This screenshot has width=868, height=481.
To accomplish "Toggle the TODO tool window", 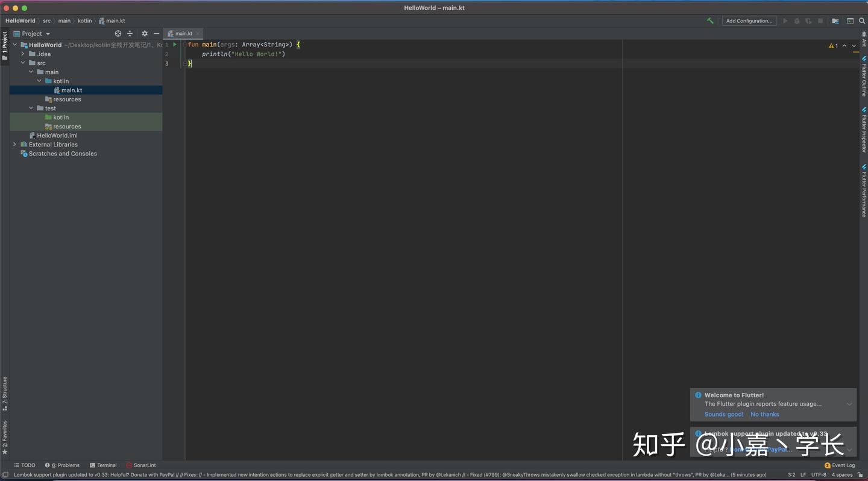I will tap(25, 465).
